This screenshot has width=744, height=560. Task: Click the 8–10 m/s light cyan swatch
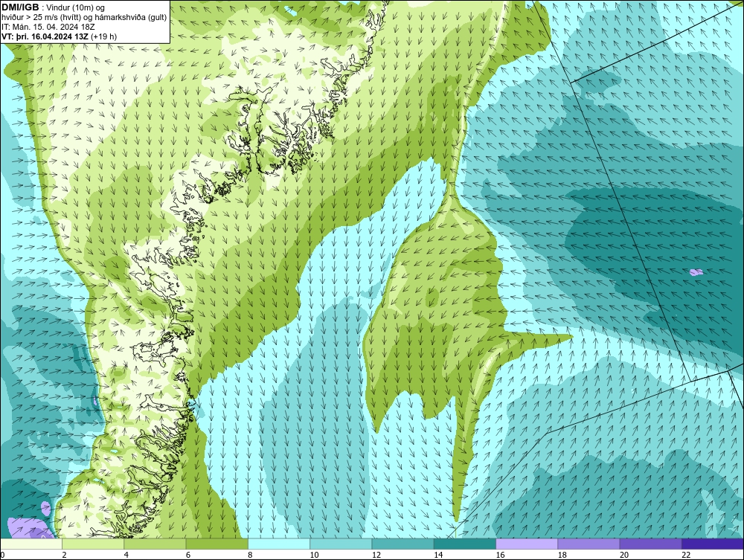click(x=279, y=544)
